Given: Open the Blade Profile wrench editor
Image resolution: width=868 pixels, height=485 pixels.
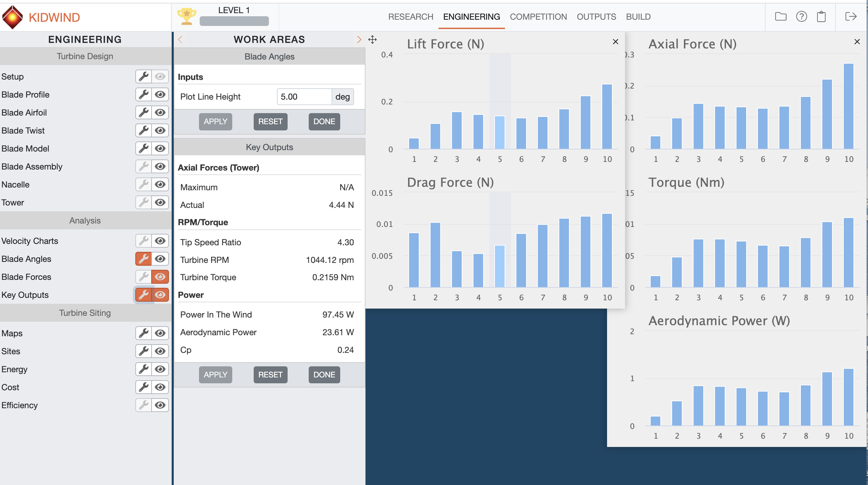Looking at the screenshot, I should coord(144,94).
